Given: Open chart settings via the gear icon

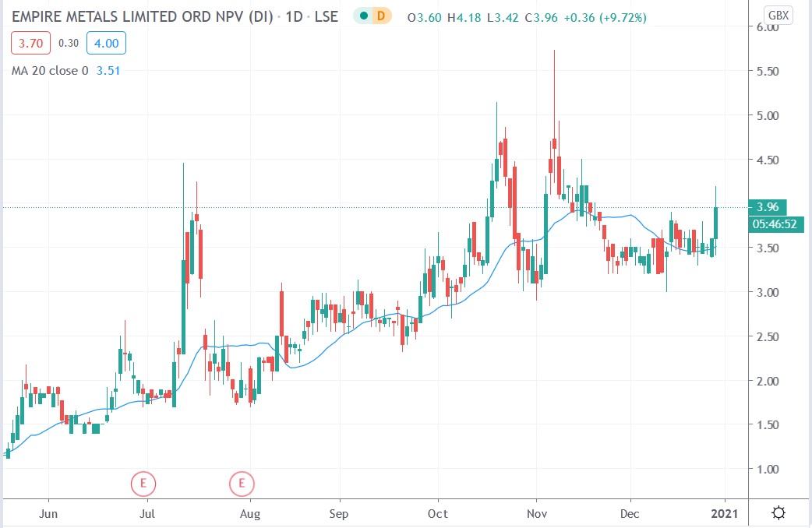Looking at the screenshot, I should click(x=779, y=512).
